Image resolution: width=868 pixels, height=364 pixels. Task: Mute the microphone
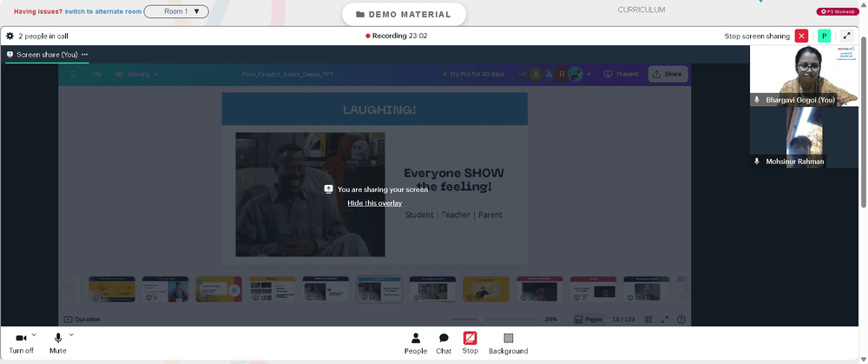(57, 343)
